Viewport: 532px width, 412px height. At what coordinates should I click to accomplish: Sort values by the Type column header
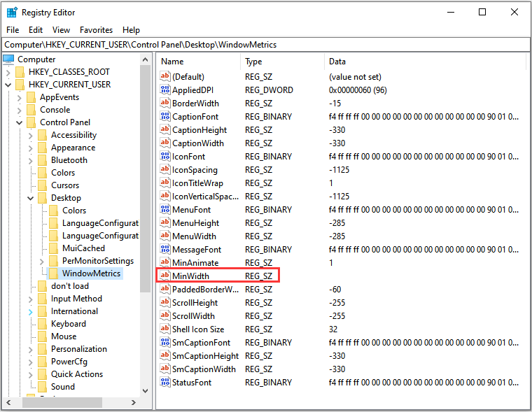pos(283,62)
